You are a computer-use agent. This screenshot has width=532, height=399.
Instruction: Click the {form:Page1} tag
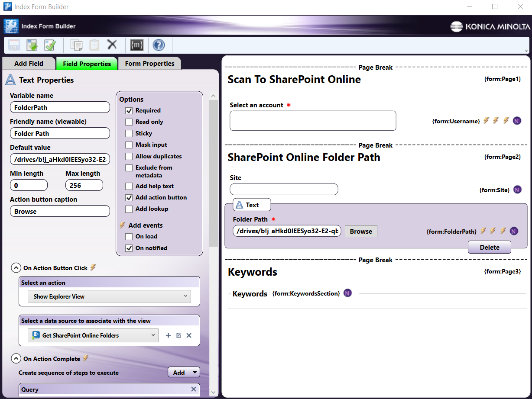(502, 79)
